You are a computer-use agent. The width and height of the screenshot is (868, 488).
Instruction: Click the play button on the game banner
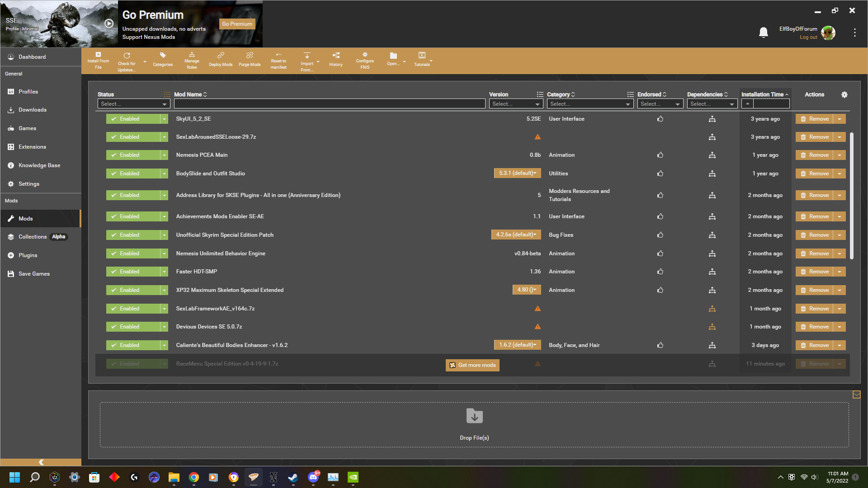[x=109, y=23]
